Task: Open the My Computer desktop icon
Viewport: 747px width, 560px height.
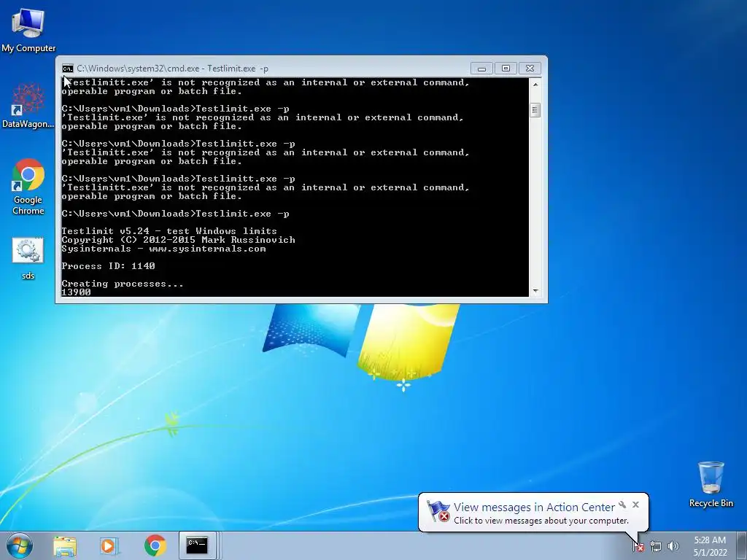Action: point(28,29)
